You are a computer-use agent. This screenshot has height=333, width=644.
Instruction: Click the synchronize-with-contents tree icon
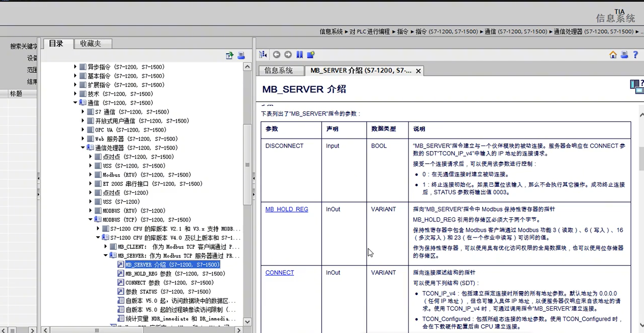(263, 54)
